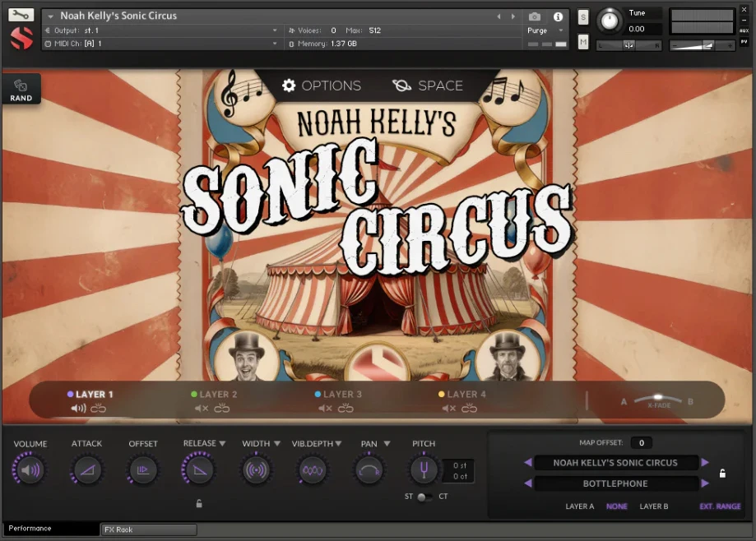Click the PITCH tuning fork knob
Screen dimensions: 756x541
[x=424, y=469]
